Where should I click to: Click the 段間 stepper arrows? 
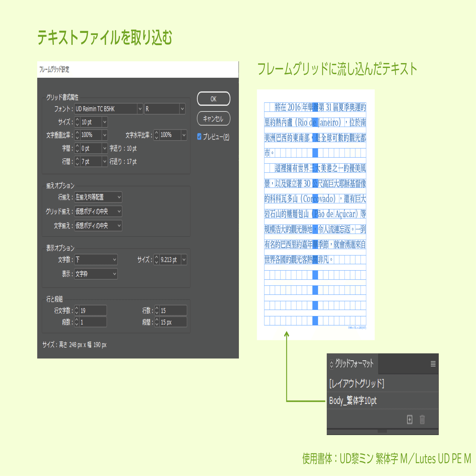coord(157,322)
